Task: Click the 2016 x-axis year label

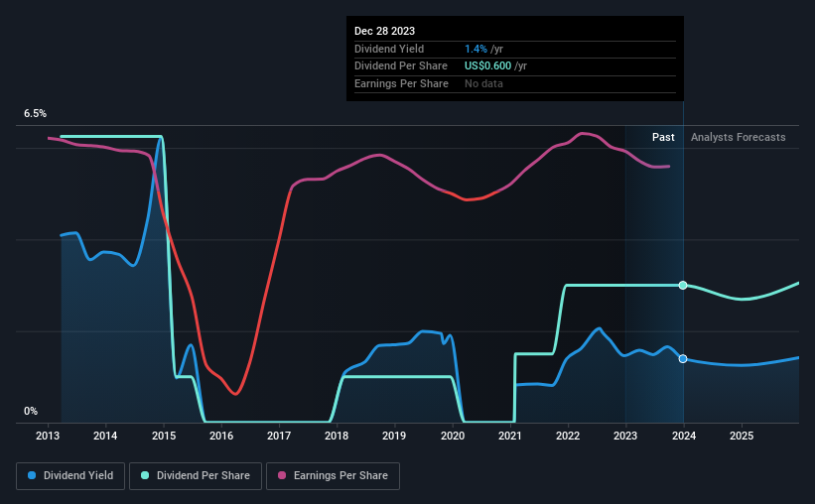Action: [221, 436]
